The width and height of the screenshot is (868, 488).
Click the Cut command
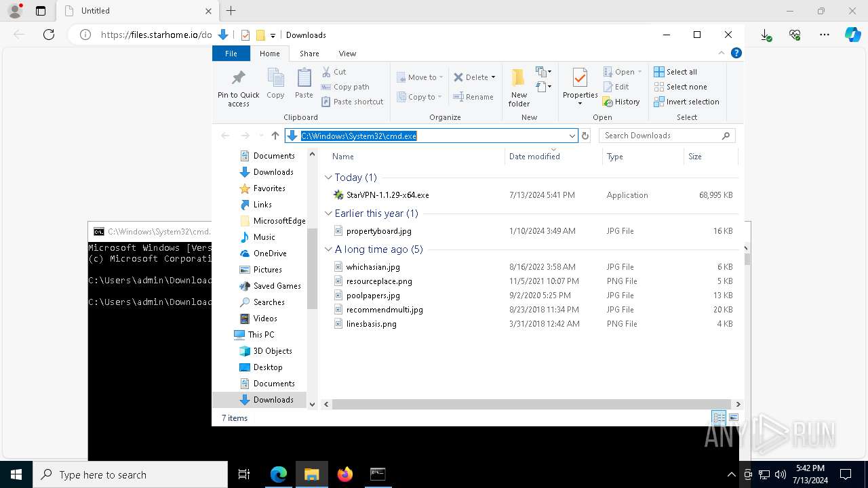pos(334,71)
